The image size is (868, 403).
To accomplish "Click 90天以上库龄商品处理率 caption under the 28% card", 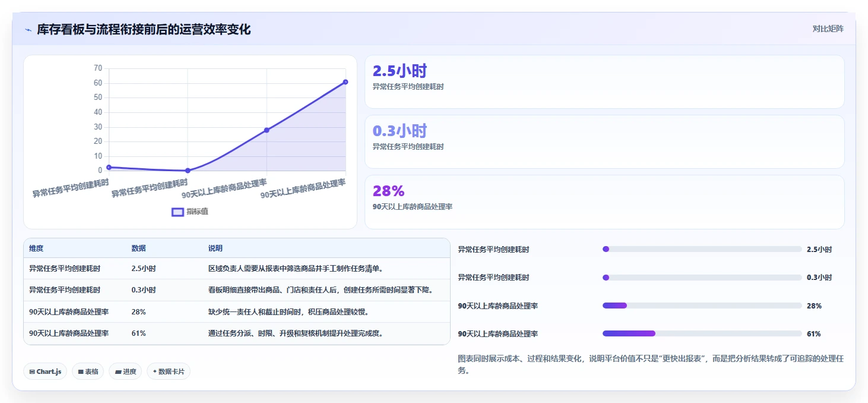I will tap(413, 207).
